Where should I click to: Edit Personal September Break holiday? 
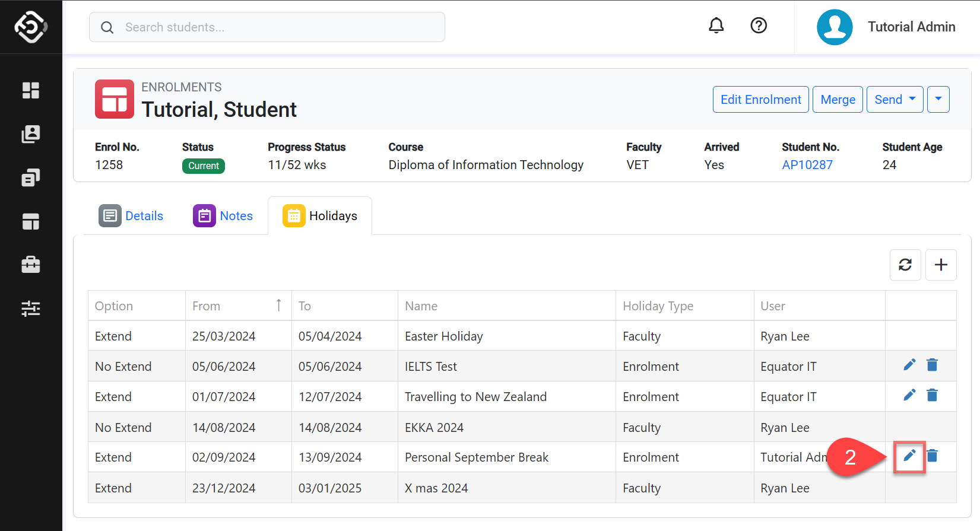pos(909,456)
